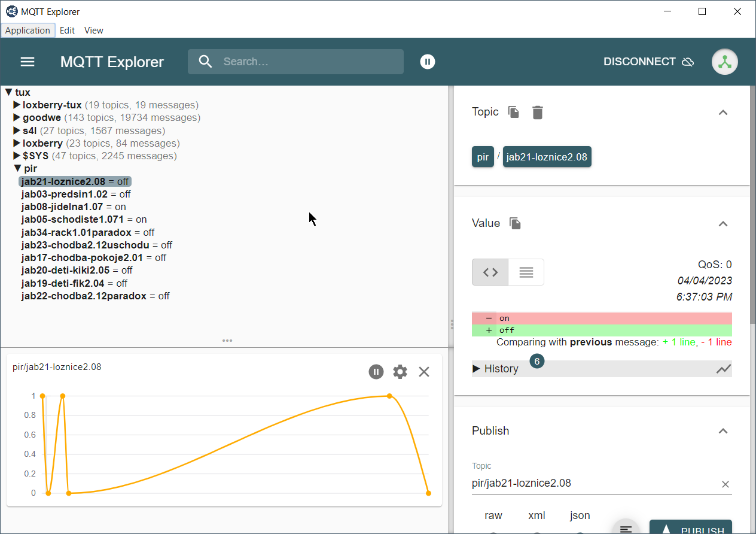Viewport: 756px width, 534px height.
Task: Format the payload with align icon
Action: tap(626, 528)
